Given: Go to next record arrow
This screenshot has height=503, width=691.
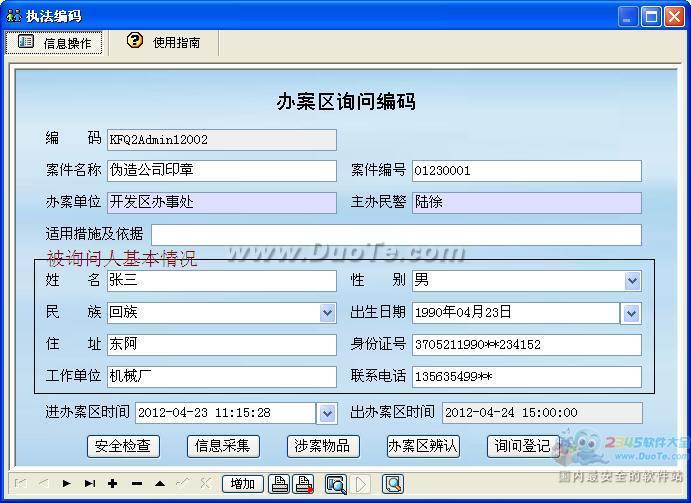Looking at the screenshot, I should pyautogui.click(x=67, y=484).
